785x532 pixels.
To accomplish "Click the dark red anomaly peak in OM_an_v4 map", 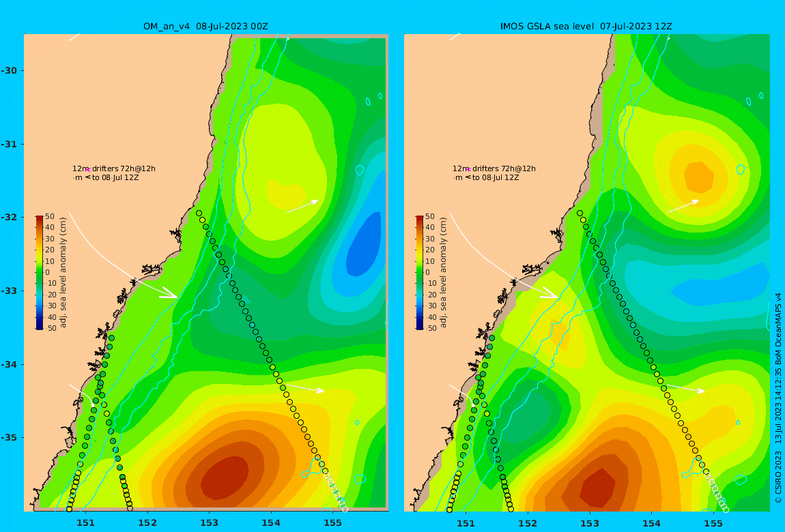I will 225,479.
